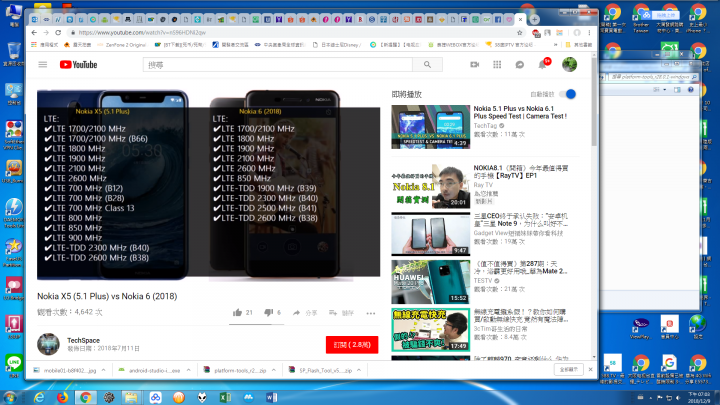
Task: Open the NOKIA8.1 EP1 video title
Action: pyautogui.click(x=521, y=172)
